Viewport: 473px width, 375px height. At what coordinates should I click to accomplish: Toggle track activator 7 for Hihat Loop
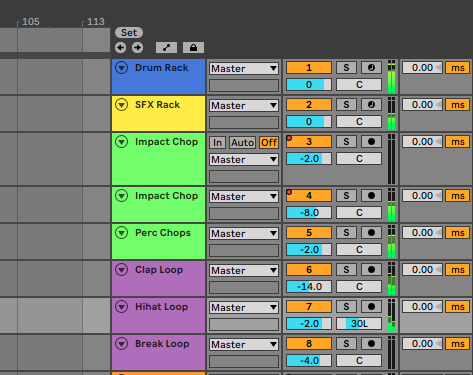pyautogui.click(x=309, y=307)
